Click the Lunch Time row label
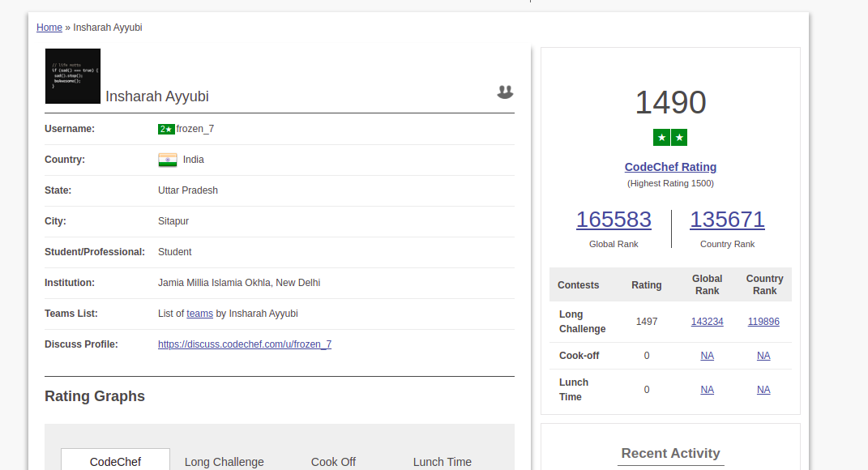 point(574,390)
